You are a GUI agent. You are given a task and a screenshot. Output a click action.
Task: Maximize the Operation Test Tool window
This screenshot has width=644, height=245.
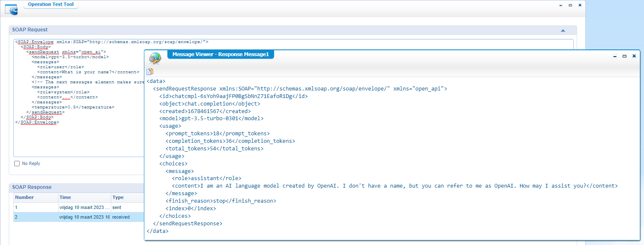570,5
